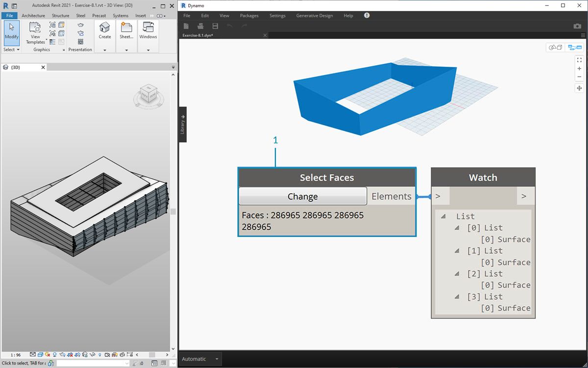Screen dimensions: 588x368
Task: Click the Dynamo notification exclamation icon
Action: point(367,16)
